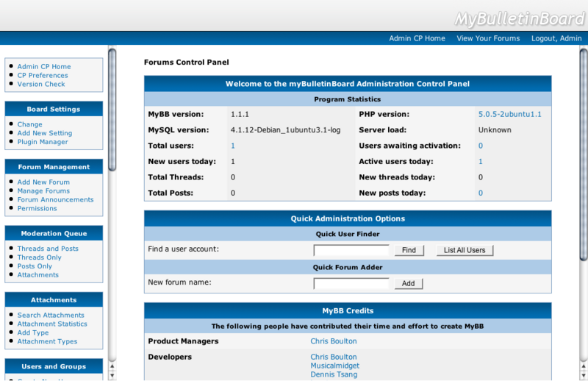Select Version Check in sidebar

41,84
